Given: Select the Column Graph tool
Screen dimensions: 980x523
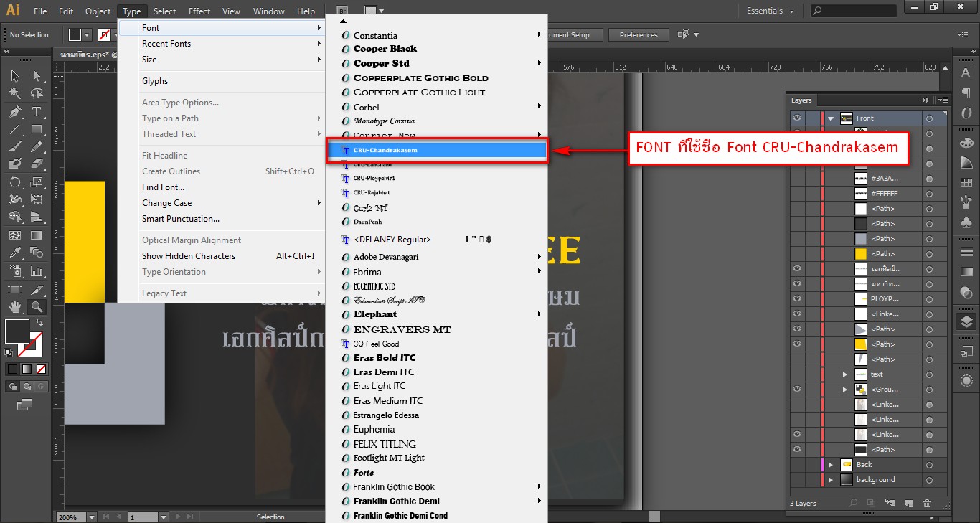Looking at the screenshot, I should [36, 271].
